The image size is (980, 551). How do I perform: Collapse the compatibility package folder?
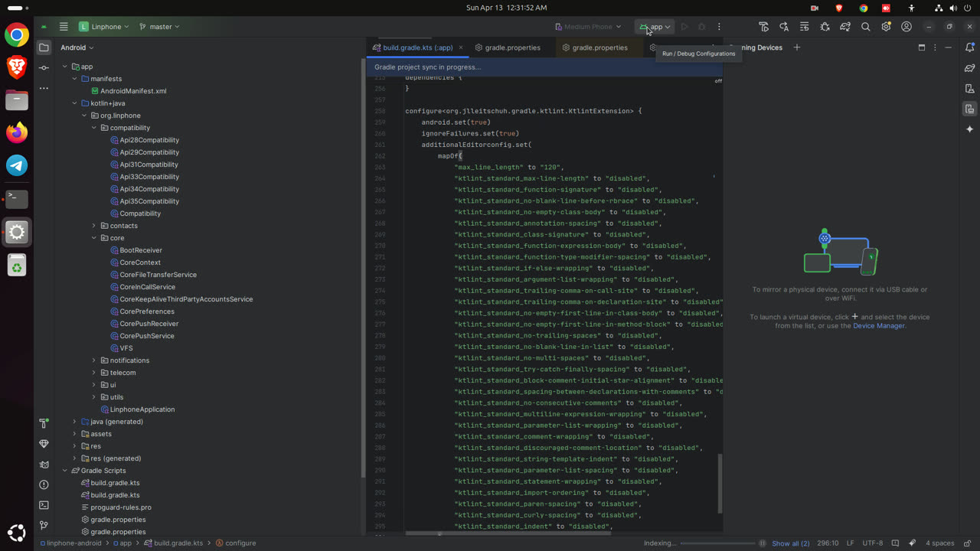(x=94, y=128)
